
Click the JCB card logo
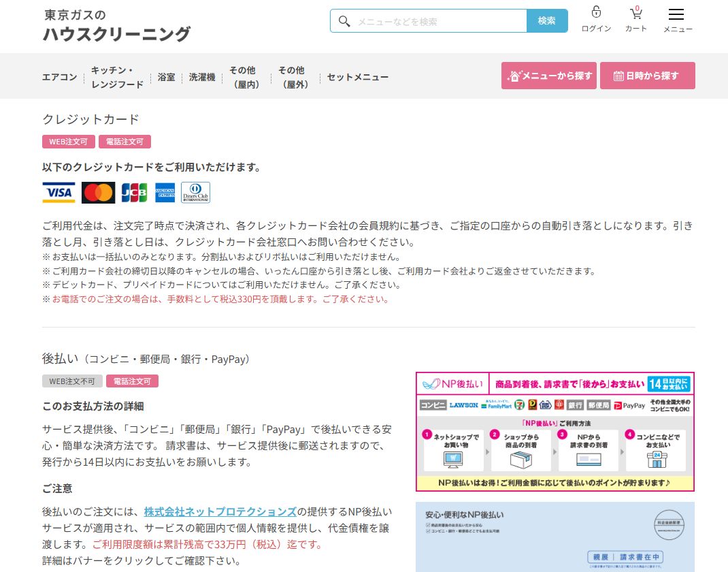[x=134, y=193]
